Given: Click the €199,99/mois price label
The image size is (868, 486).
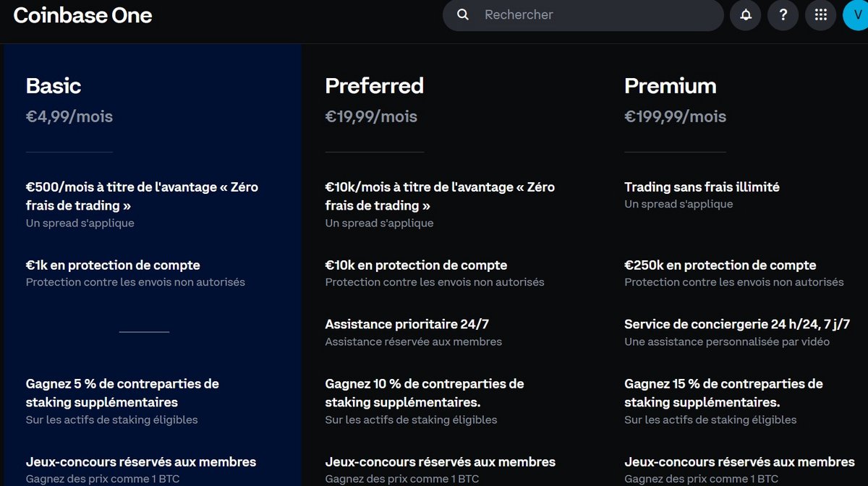Looking at the screenshot, I should click(x=675, y=116).
